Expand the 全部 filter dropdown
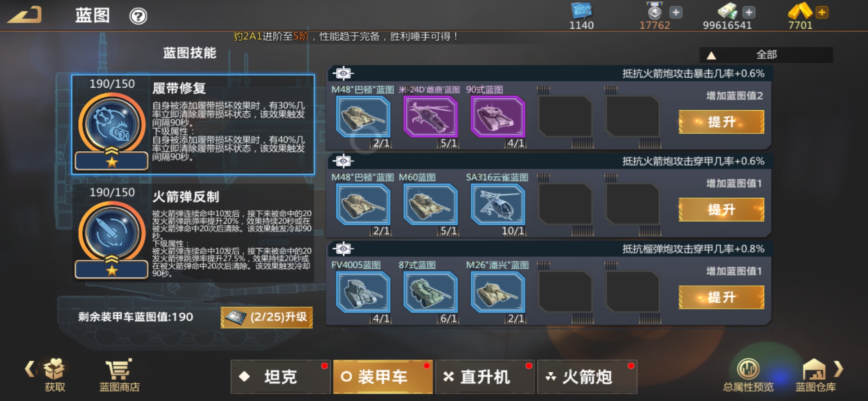Screen dimensions: 868x401 point(766,55)
